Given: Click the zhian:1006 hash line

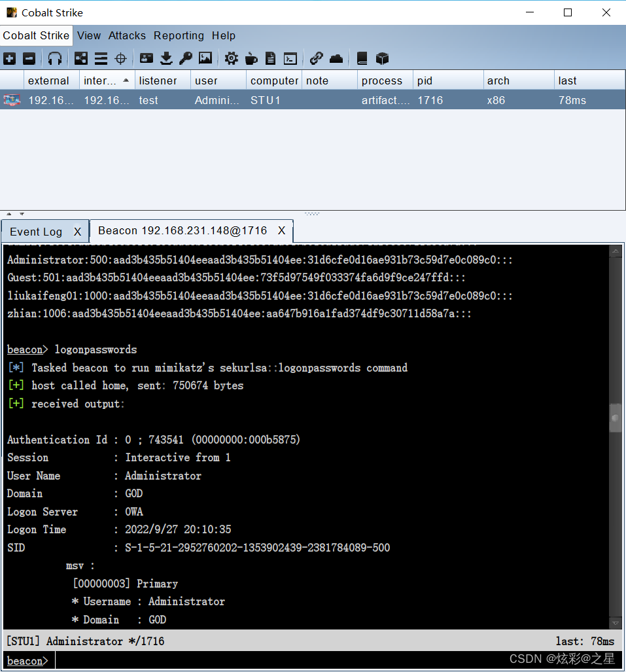Looking at the screenshot, I should 239,313.
